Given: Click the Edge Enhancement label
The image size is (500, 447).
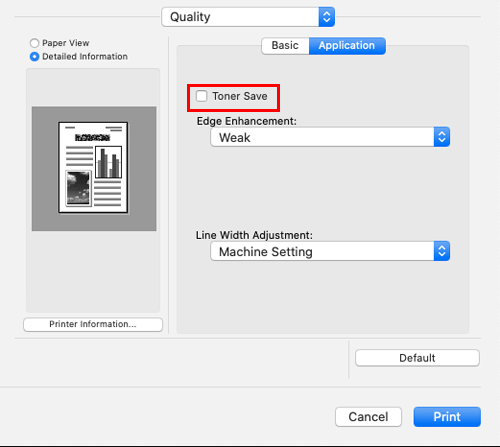Looking at the screenshot, I should pyautogui.click(x=247, y=121).
